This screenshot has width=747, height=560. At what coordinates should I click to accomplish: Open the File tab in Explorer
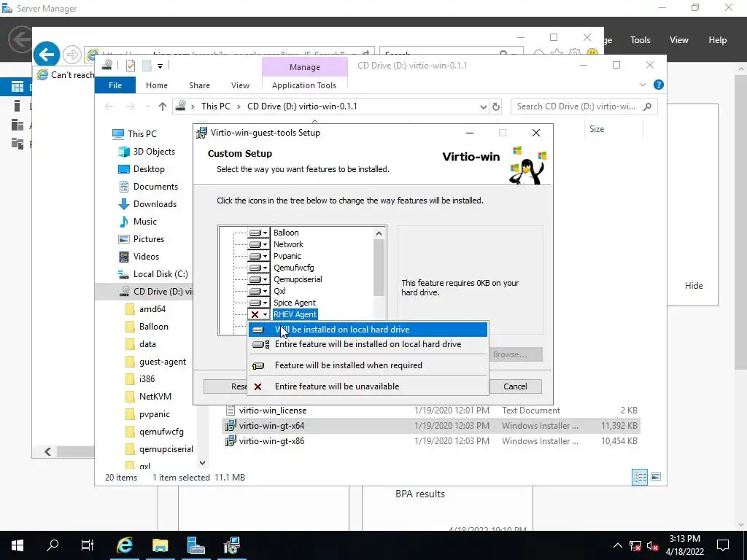pyautogui.click(x=115, y=85)
